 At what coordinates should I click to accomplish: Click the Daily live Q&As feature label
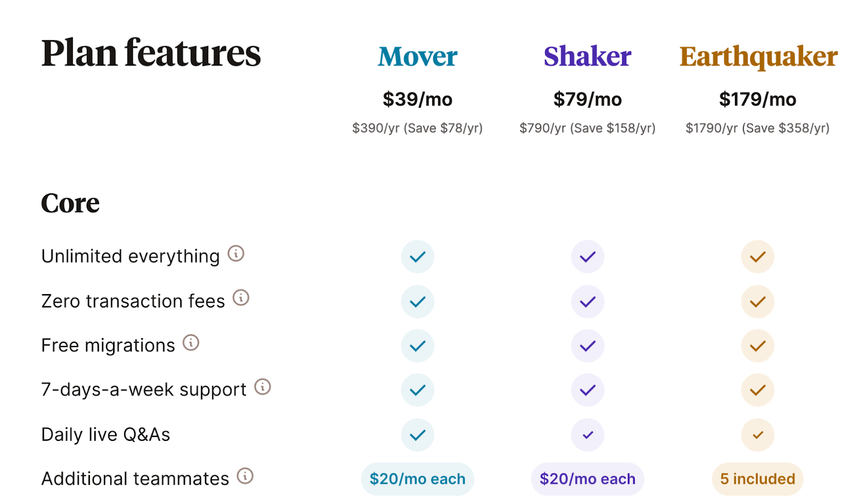[x=106, y=434]
